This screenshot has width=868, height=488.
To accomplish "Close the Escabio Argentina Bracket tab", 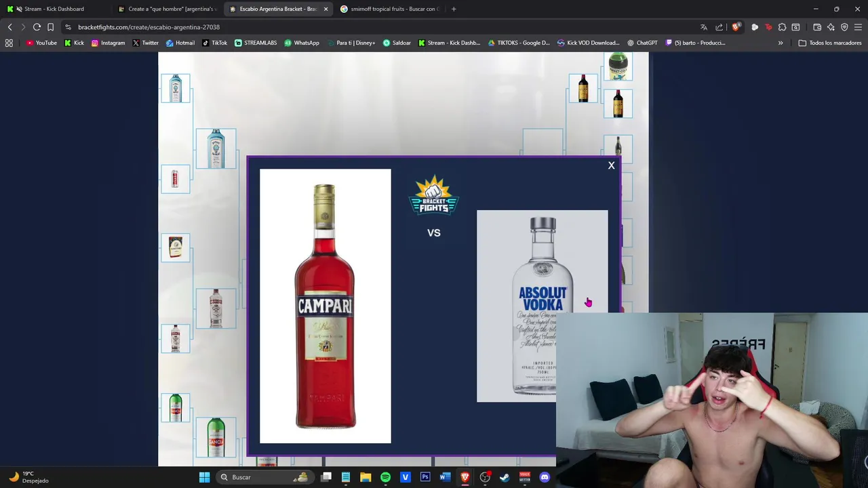I will 325,9.
